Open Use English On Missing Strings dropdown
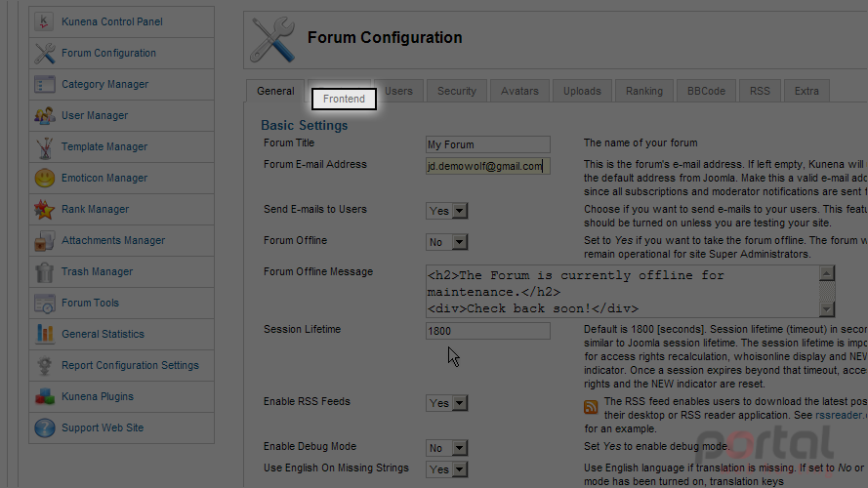Image resolution: width=868 pixels, height=488 pixels. (x=447, y=469)
